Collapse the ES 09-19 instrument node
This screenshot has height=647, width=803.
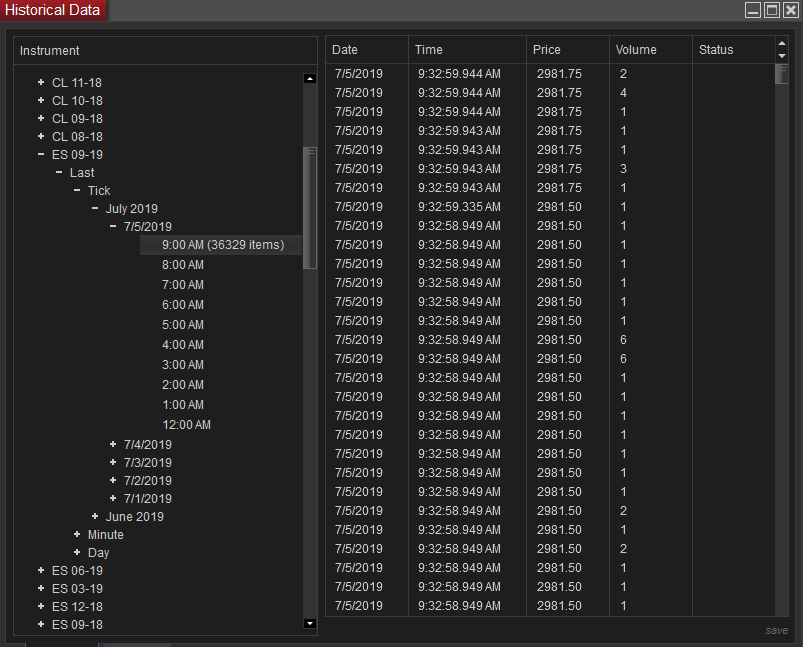[41, 154]
